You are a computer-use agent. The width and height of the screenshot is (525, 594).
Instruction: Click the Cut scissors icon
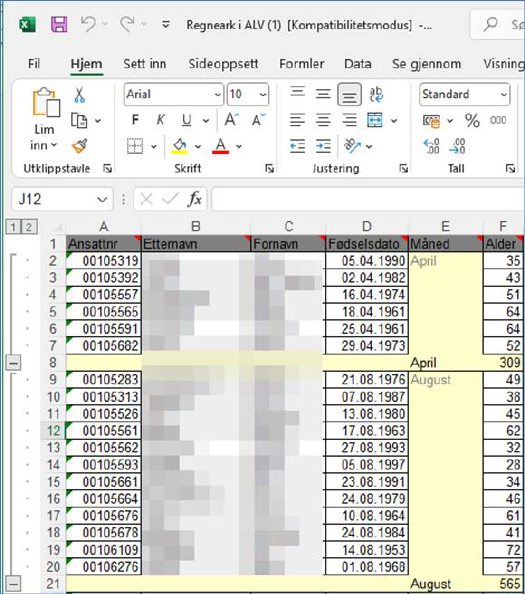click(79, 95)
